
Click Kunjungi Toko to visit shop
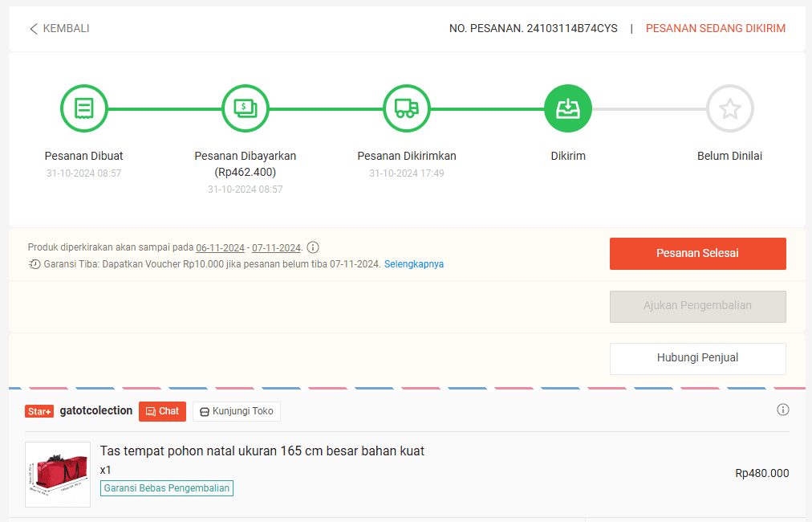236,411
